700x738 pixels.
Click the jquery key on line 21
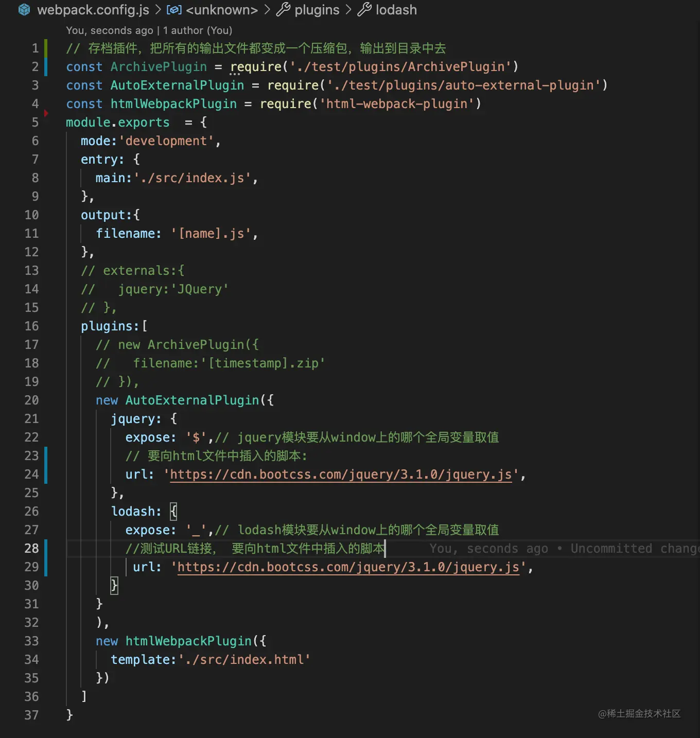(132, 419)
